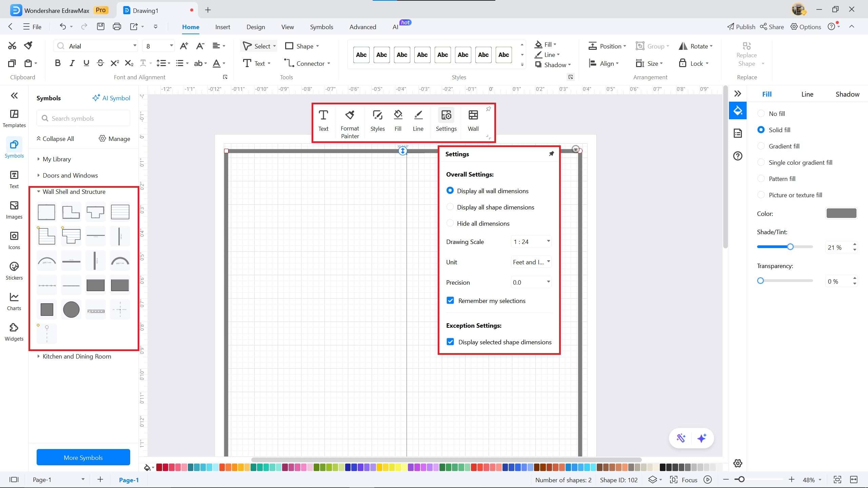Expand the Doors and Windows category
This screenshot has height=488, width=868.
click(x=70, y=175)
